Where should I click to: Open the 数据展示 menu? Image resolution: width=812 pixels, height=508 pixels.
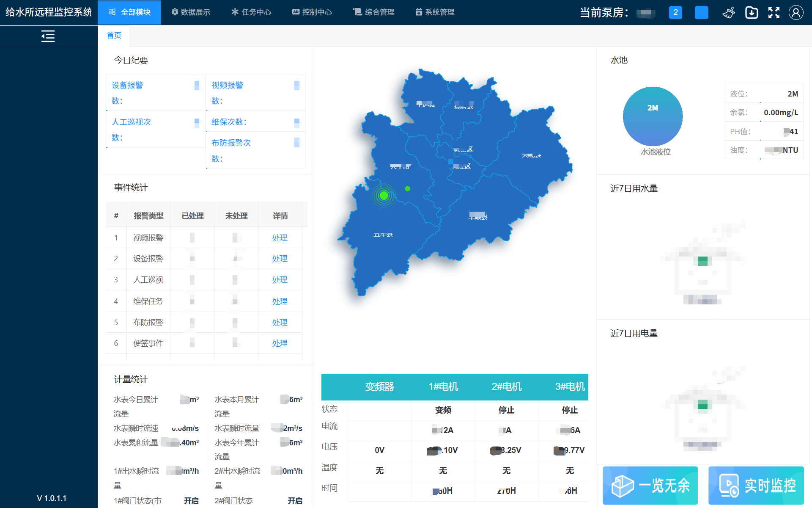[x=191, y=12]
